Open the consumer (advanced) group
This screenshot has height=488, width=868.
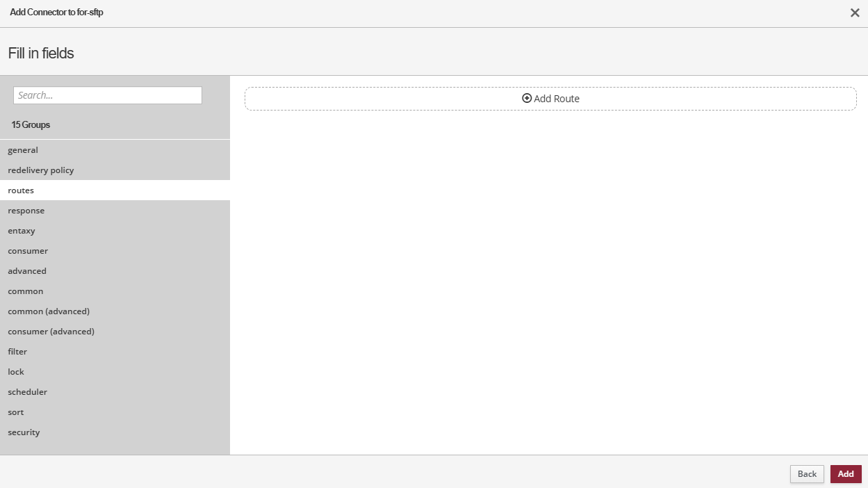click(51, 332)
